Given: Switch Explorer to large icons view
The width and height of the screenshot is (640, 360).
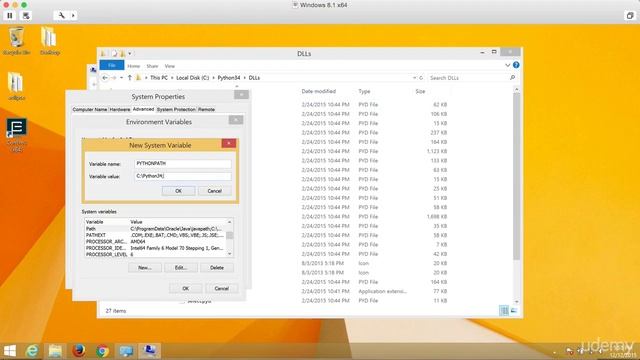Looking at the screenshot, I should (x=514, y=311).
